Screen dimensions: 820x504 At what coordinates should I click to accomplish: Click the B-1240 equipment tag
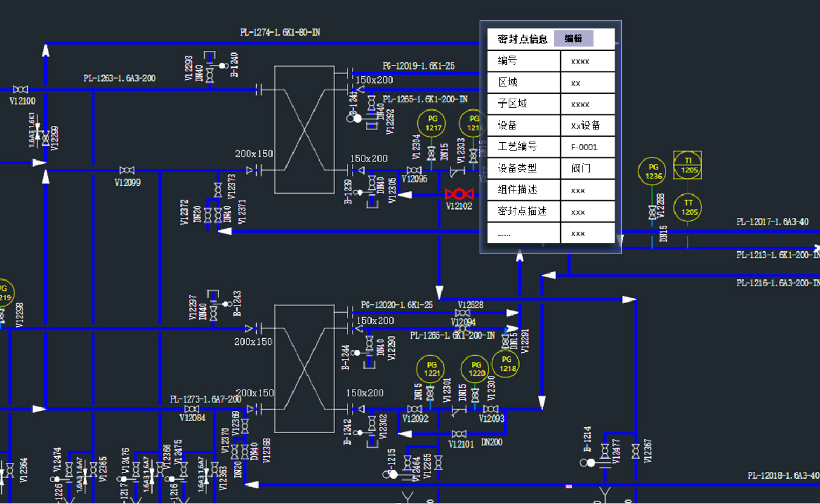234,64
